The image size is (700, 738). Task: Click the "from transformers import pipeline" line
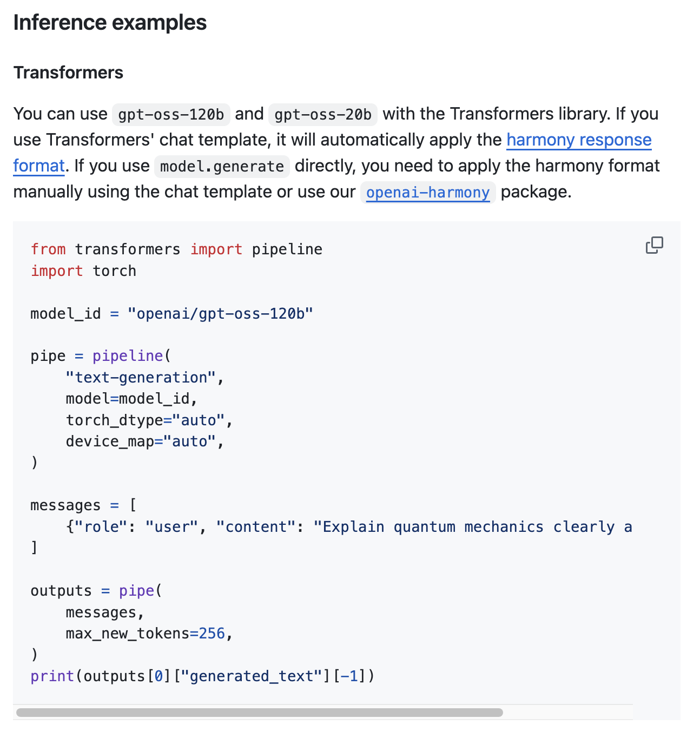tap(176, 249)
